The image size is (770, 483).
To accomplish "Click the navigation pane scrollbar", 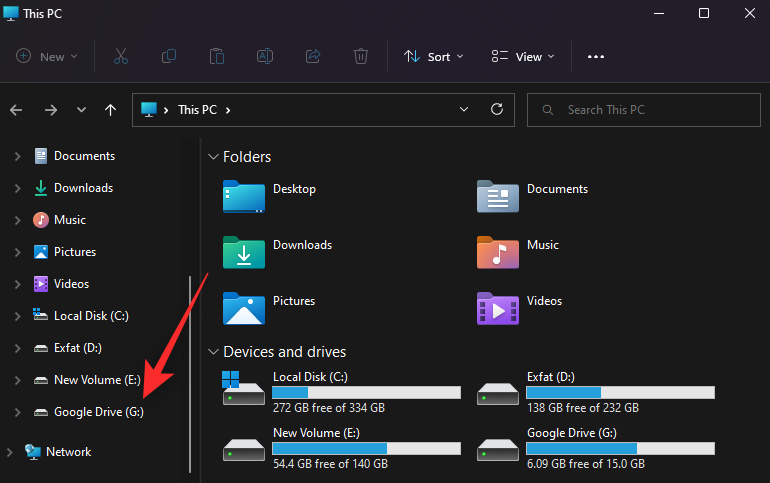I will tap(190, 374).
